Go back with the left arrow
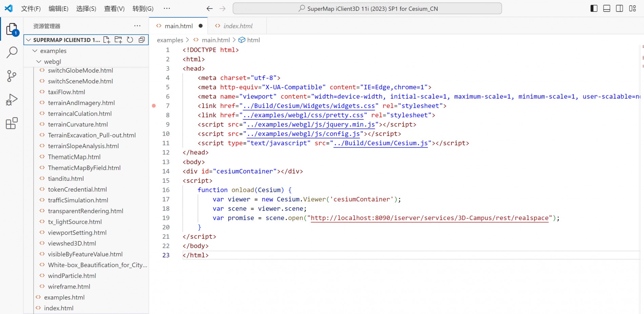644x314 pixels. tap(209, 8)
